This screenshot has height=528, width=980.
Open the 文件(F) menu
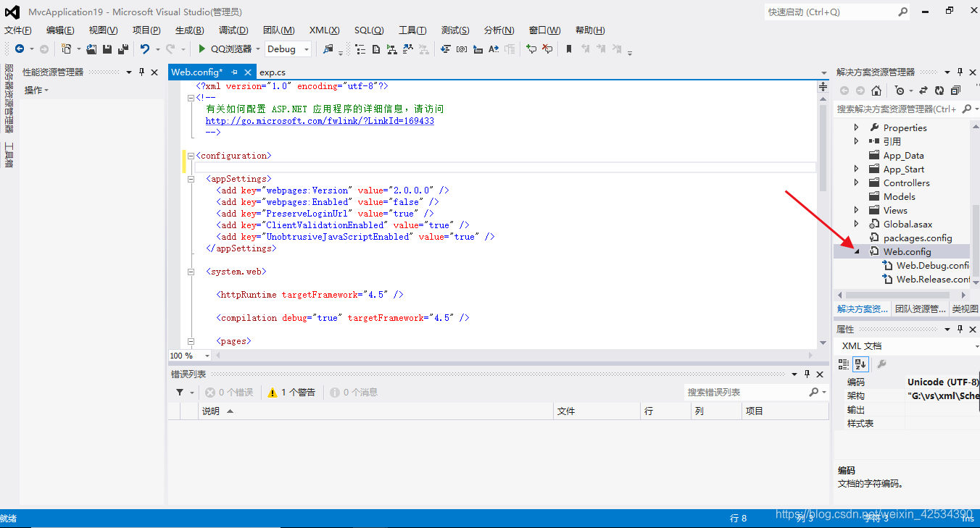(17, 30)
